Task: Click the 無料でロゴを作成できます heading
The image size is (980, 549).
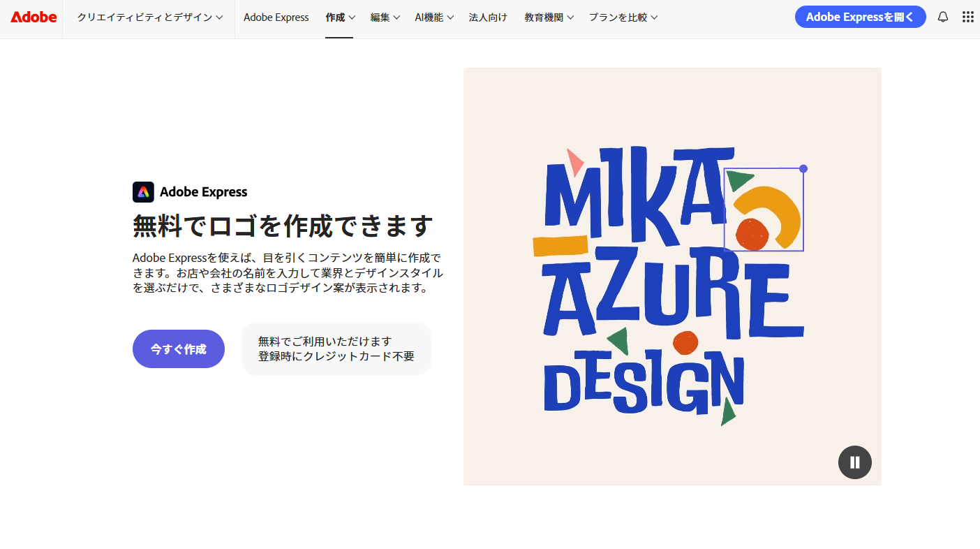Action: pos(283,226)
